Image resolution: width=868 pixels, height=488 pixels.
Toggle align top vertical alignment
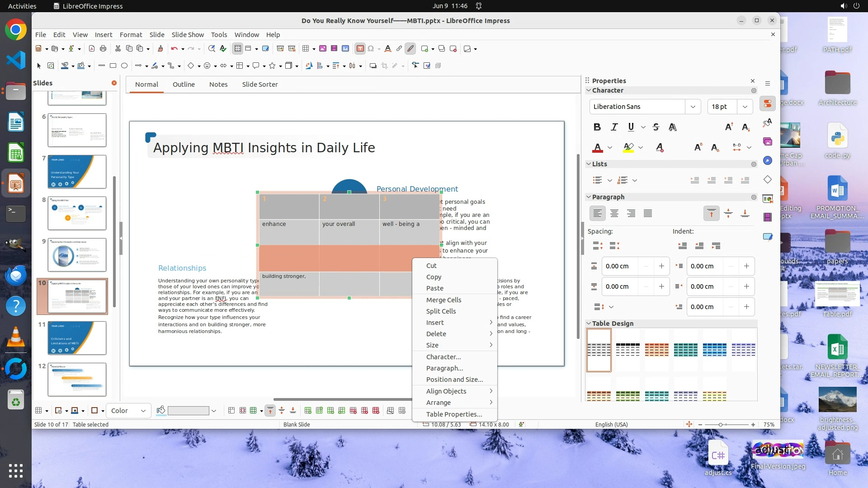coord(711,213)
